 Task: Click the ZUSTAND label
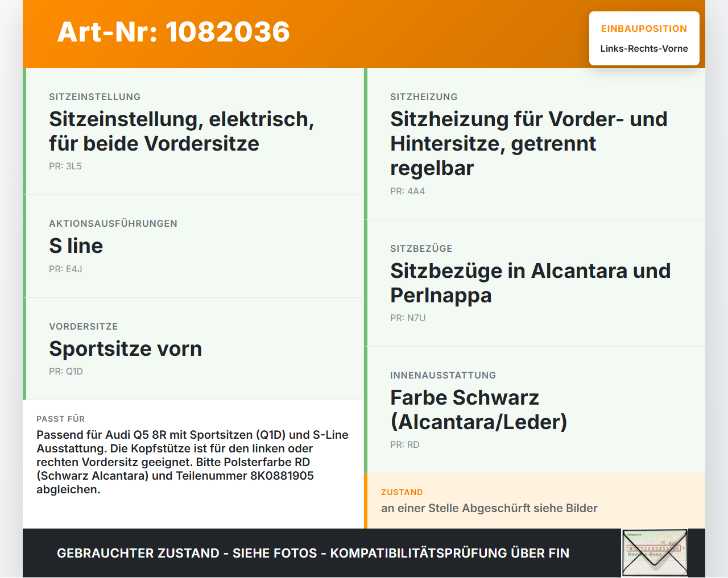pyautogui.click(x=402, y=493)
